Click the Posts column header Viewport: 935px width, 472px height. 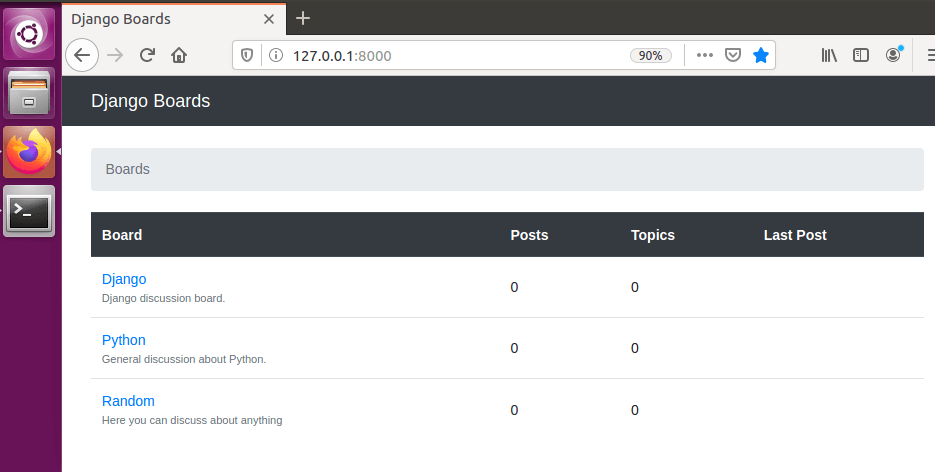(529, 235)
